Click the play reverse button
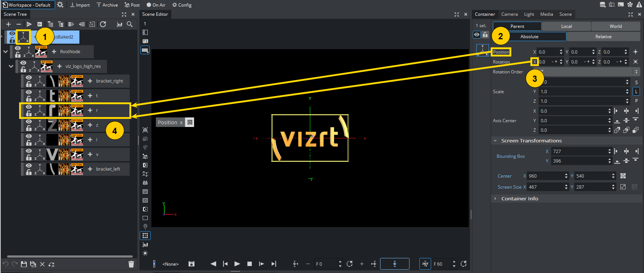This screenshot has height=273, width=644. (x=213, y=264)
